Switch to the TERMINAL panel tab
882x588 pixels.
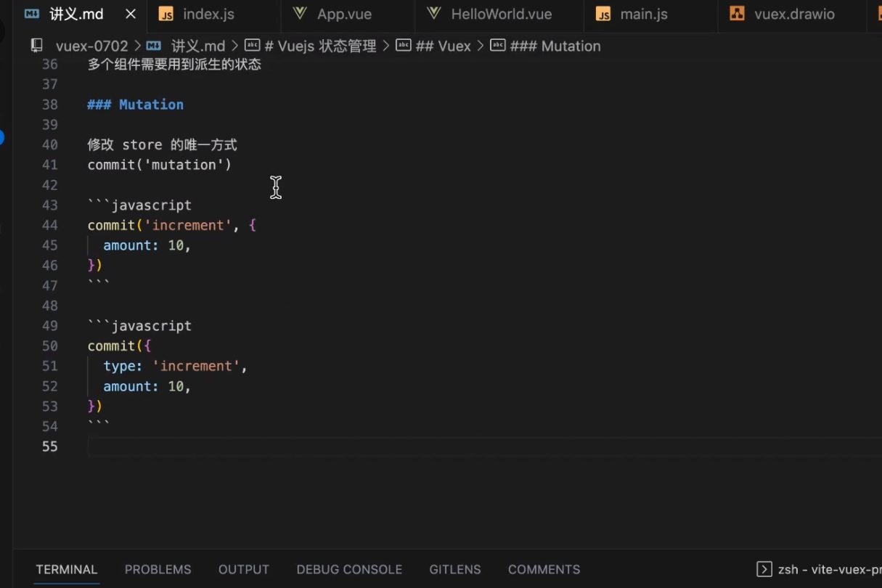67,569
